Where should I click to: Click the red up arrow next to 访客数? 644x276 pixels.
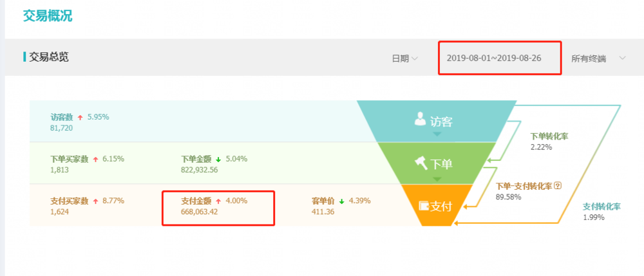pyautogui.click(x=80, y=117)
